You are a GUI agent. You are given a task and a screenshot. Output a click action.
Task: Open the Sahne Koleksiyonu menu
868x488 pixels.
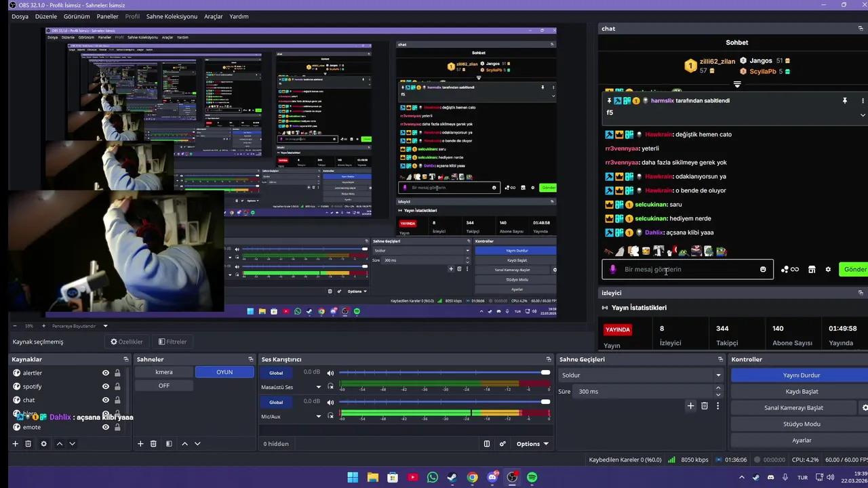[170, 16]
